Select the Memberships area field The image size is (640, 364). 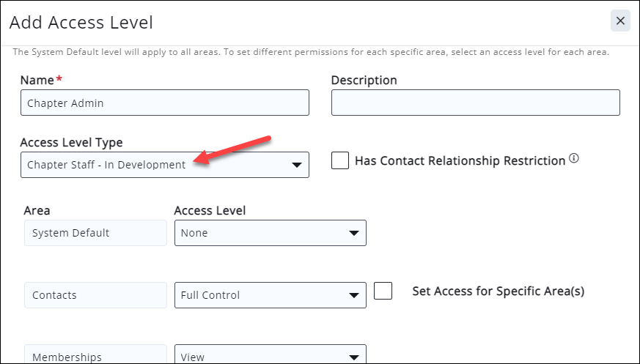pyautogui.click(x=95, y=356)
